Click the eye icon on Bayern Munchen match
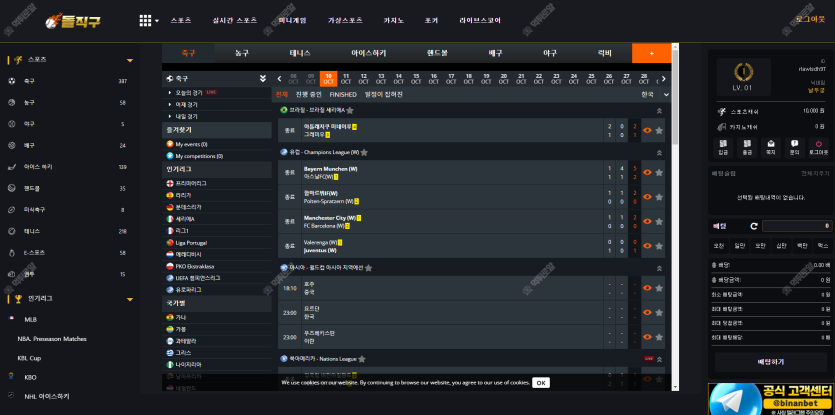 (647, 172)
